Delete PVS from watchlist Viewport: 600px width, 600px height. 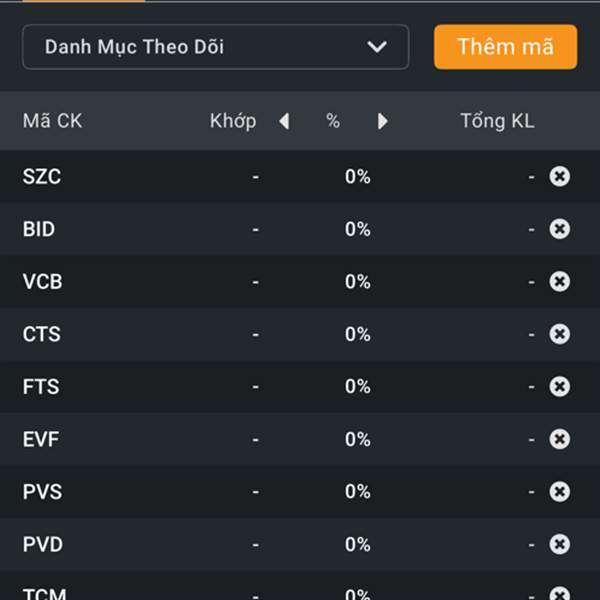pyautogui.click(x=559, y=492)
